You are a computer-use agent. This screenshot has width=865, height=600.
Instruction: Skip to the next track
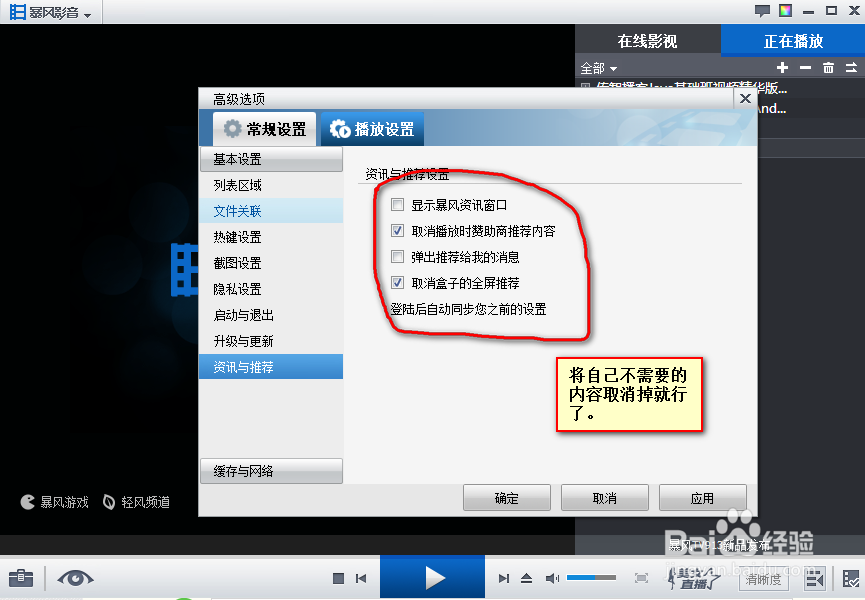[503, 578]
